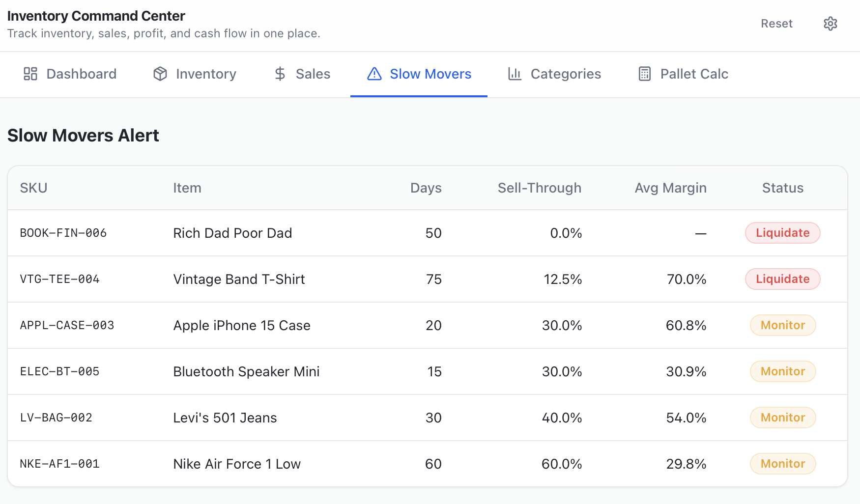
Task: Click the Avg Margin column header
Action: pos(670,188)
